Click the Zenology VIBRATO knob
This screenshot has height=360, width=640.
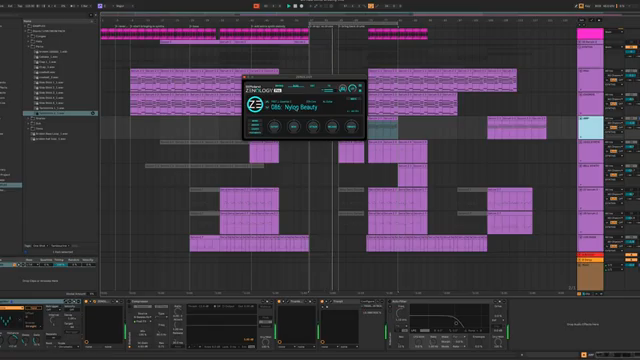351,127
